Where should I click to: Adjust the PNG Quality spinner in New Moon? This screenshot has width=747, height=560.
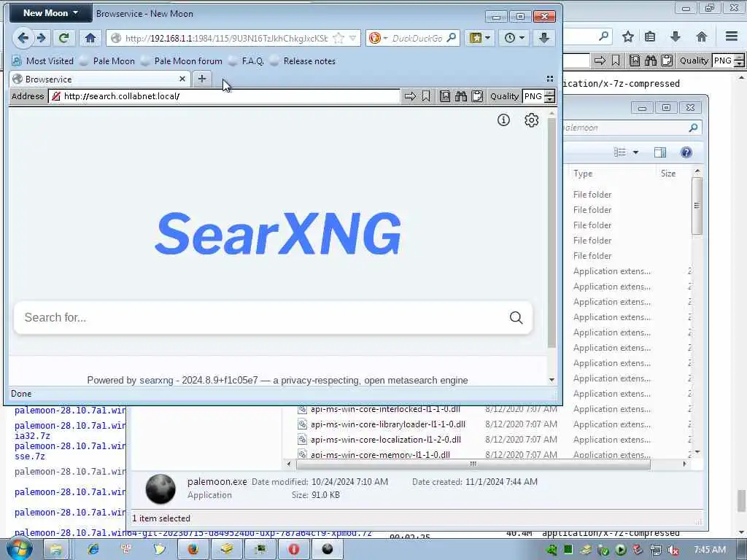(x=550, y=96)
